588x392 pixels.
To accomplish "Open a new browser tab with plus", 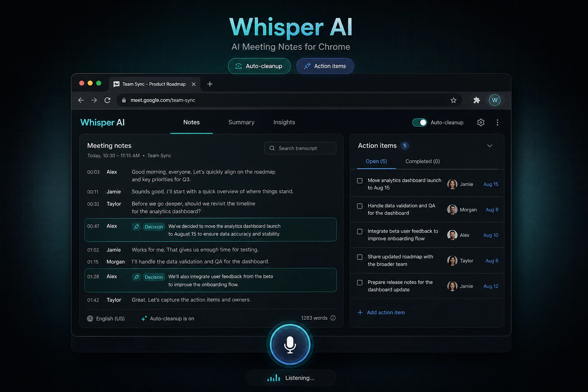I will coord(210,84).
